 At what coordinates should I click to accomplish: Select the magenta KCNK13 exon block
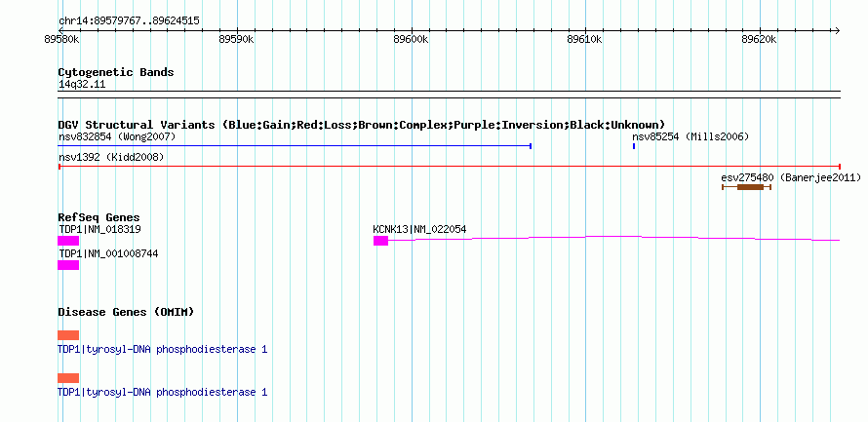(381, 241)
